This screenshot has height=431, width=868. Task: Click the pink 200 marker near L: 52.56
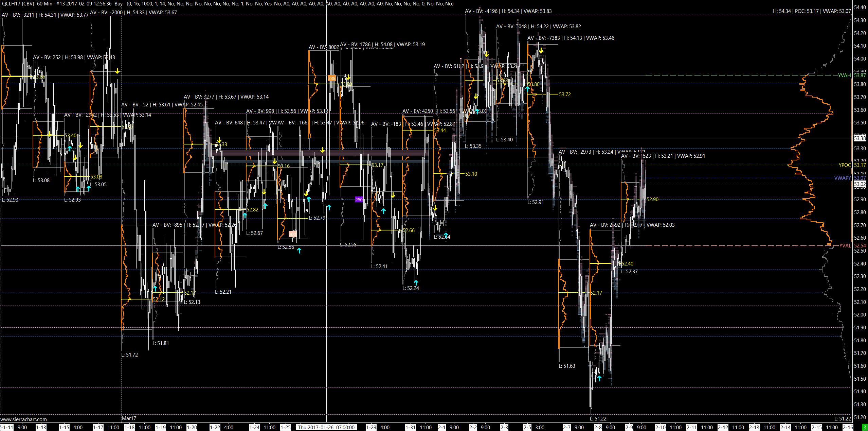[x=292, y=234]
